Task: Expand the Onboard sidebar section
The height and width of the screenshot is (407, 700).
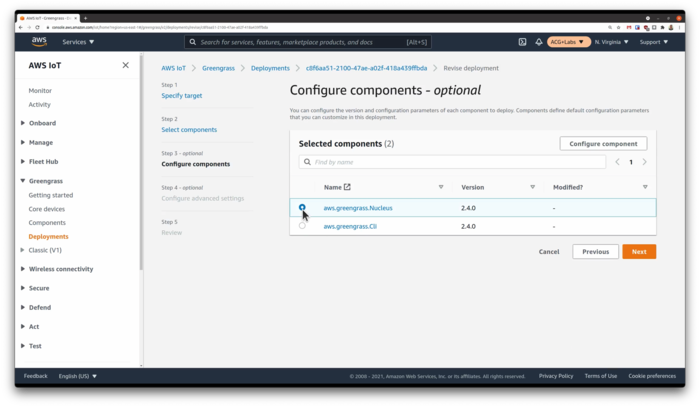Action: click(x=23, y=123)
